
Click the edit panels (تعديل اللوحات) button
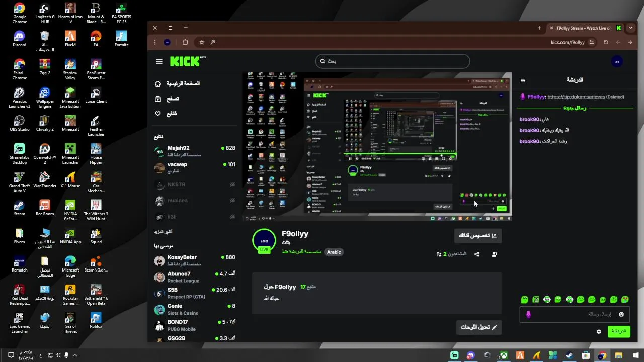pyautogui.click(x=478, y=327)
